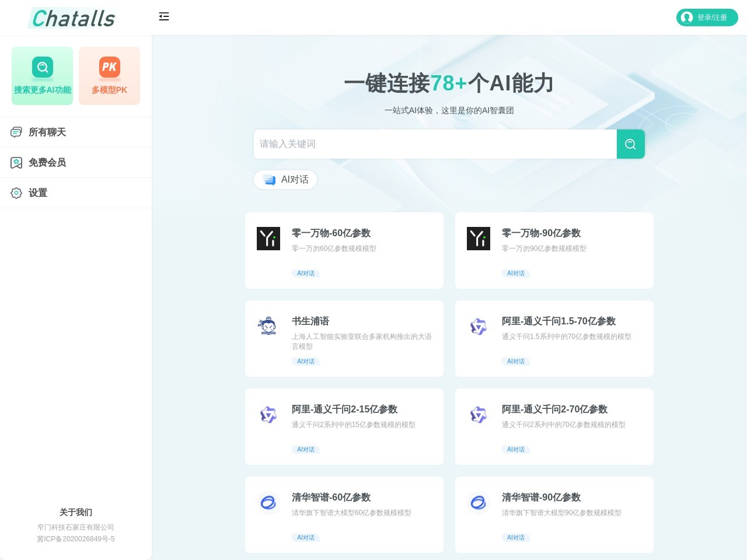This screenshot has width=747, height=560.
Task: Select the AI对话 category filter chip
Action: point(285,180)
